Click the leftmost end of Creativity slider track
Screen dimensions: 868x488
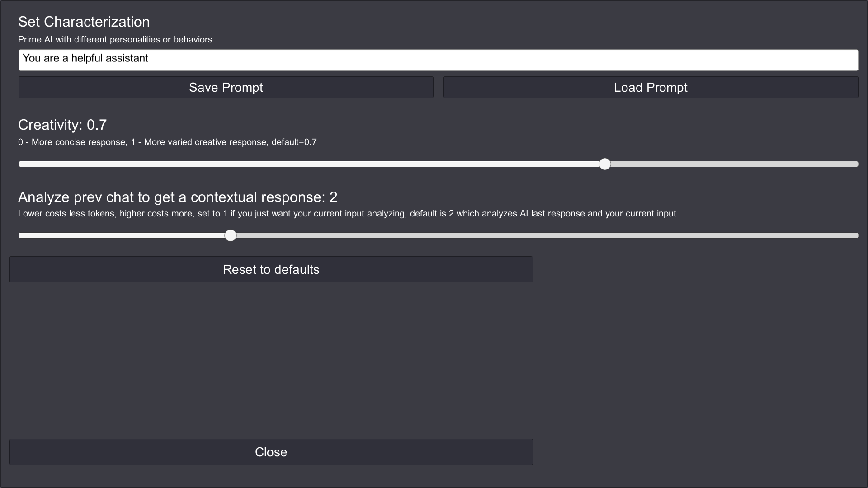pyautogui.click(x=21, y=164)
